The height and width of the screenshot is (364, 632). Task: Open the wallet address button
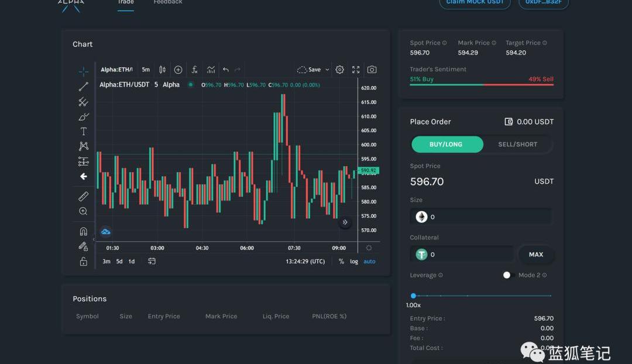pos(543,4)
